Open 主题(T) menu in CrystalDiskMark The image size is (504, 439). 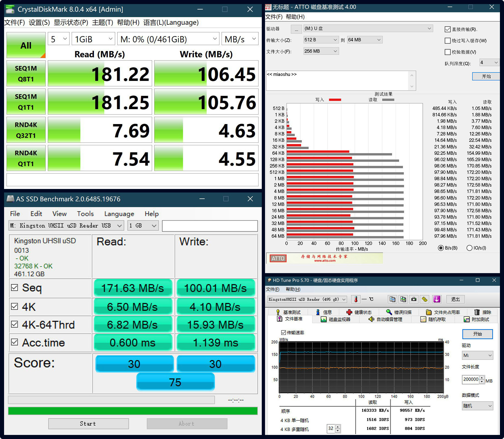(x=102, y=23)
